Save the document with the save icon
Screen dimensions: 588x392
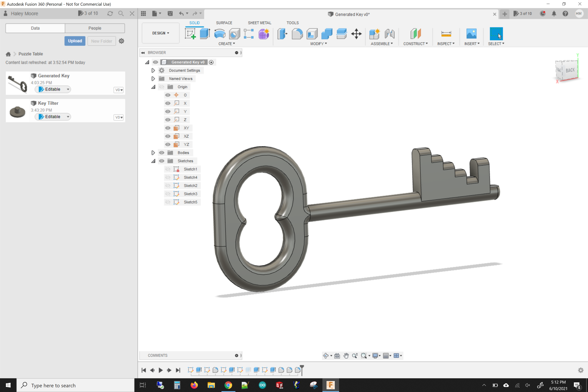170,13
